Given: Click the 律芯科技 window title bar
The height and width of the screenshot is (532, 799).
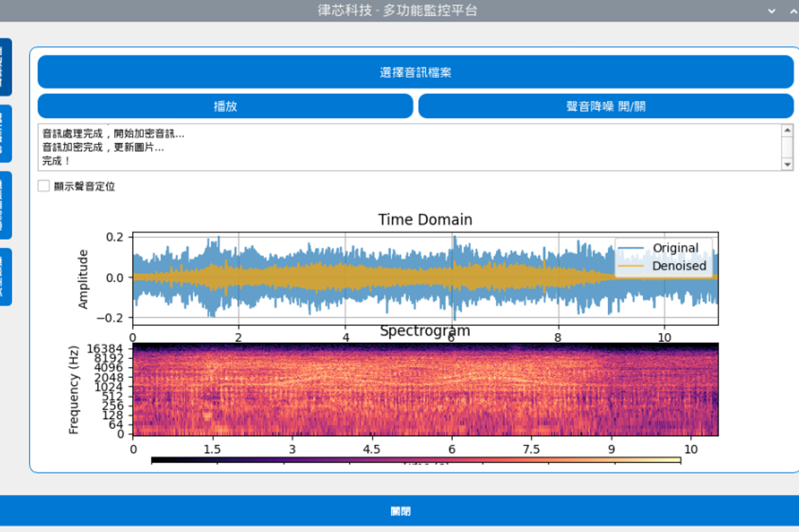Looking at the screenshot, I should [x=397, y=11].
